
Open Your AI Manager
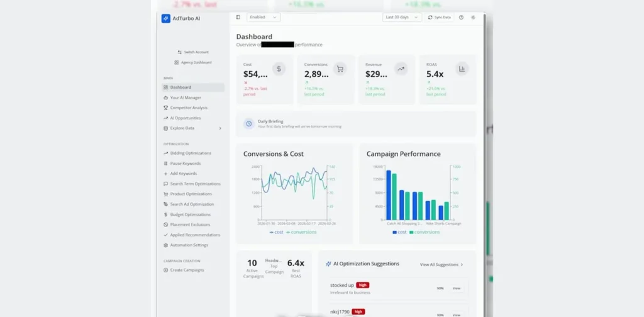pos(186,97)
